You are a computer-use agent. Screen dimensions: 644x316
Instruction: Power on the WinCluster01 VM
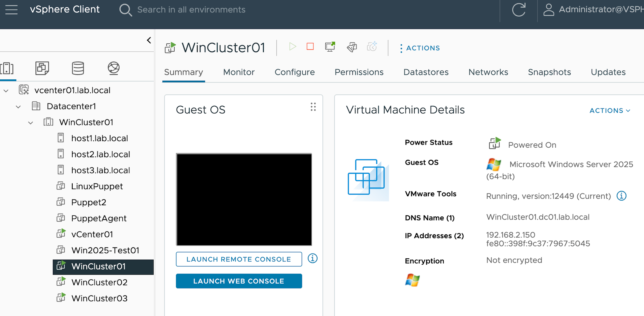292,47
